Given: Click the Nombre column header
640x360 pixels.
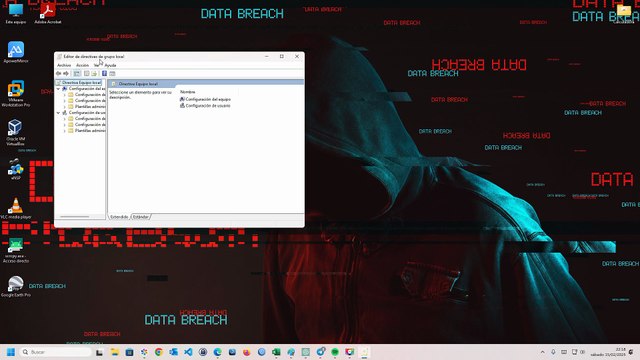Looking at the screenshot, I should [x=188, y=92].
